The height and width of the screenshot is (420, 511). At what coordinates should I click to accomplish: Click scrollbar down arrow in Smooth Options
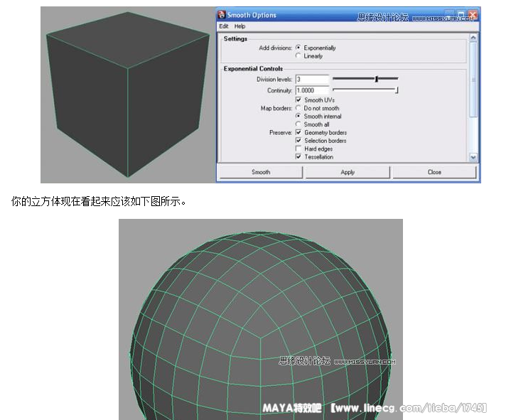coord(473,157)
